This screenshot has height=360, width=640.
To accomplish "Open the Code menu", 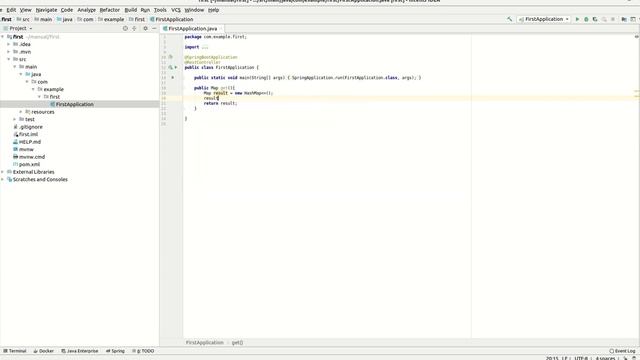I will [67, 10].
